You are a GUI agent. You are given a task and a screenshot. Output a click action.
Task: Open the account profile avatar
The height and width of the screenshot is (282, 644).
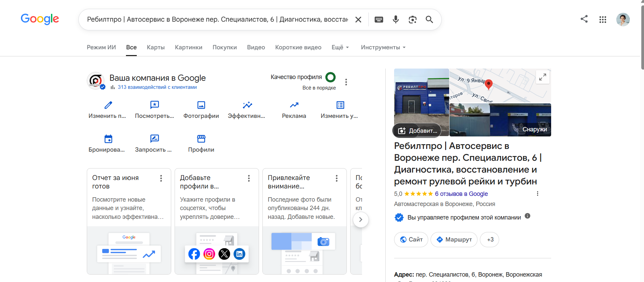click(x=623, y=20)
